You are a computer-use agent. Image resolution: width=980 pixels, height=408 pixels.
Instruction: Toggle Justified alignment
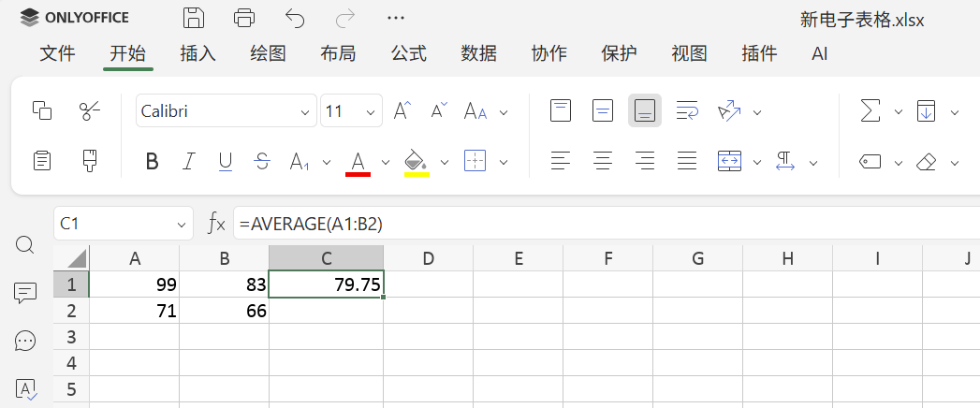(687, 161)
